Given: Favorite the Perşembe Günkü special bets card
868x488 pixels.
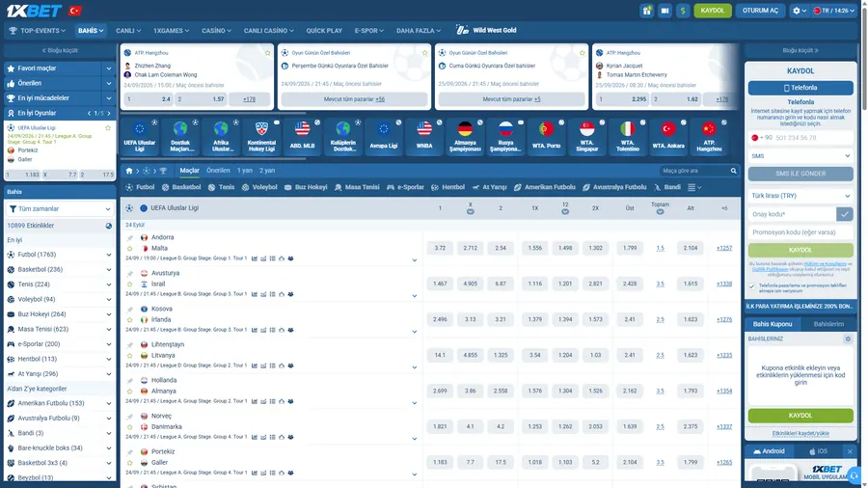Looking at the screenshot, I should 425,53.
